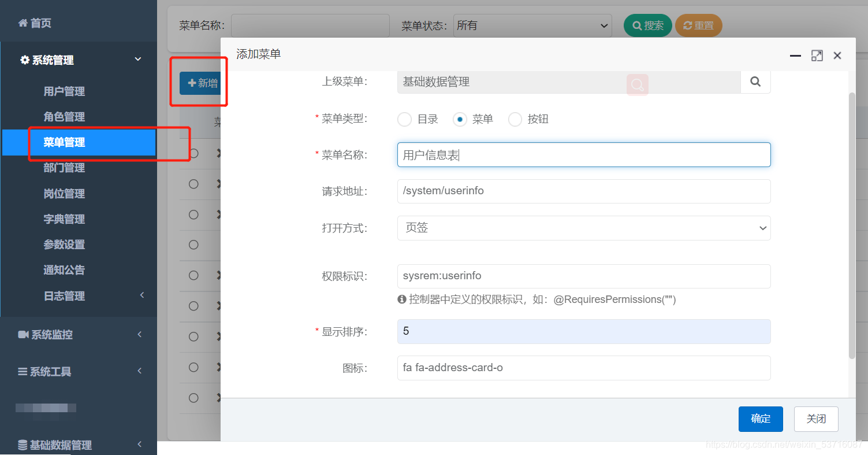Select the 目录 menu type radio
868x455 pixels.
pos(405,119)
